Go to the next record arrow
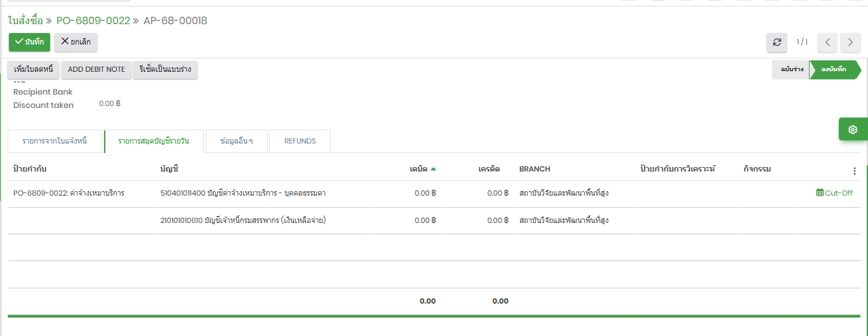The height and width of the screenshot is (336, 868). coord(850,43)
